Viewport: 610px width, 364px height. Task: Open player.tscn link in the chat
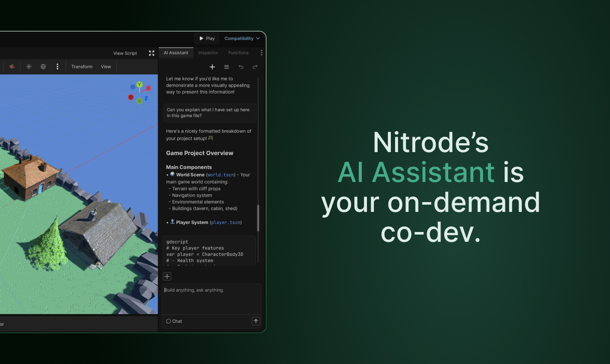coord(226,223)
